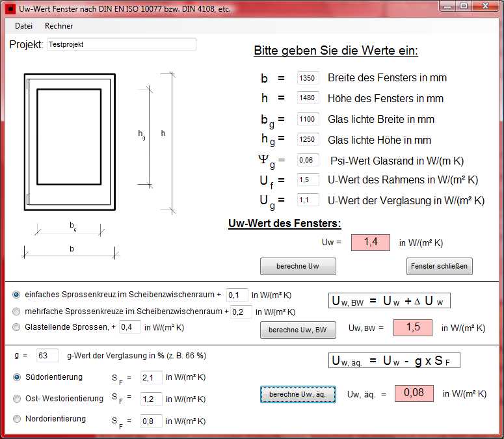
Task: Click the Uw, äq. result field showing 0,08
Action: [x=414, y=393]
